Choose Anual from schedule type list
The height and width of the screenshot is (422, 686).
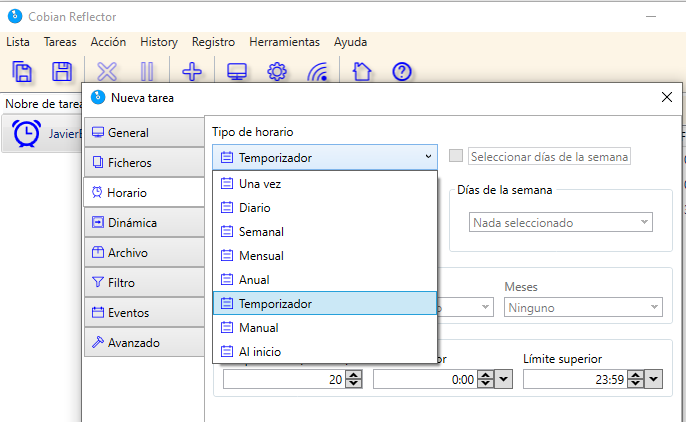coord(325,280)
